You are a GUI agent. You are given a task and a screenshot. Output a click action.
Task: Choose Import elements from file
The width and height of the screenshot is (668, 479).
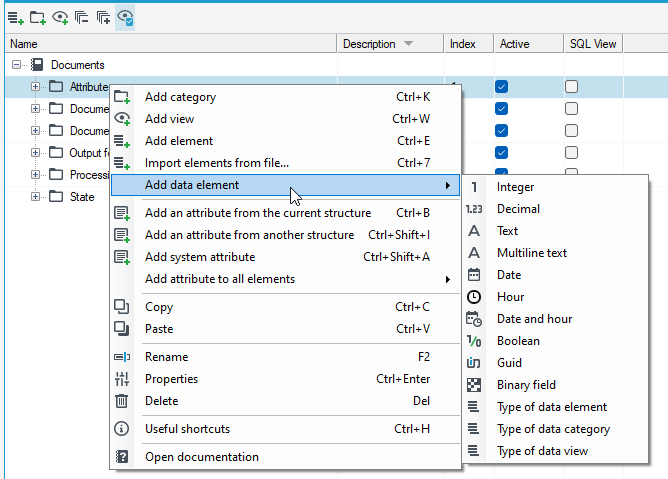click(285, 163)
